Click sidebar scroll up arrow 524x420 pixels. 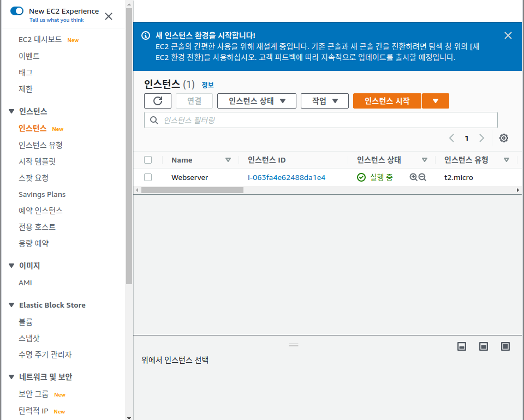pyautogui.click(x=129, y=4)
